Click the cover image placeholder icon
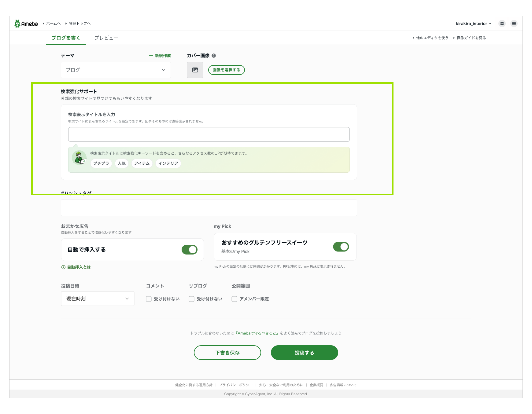 (x=195, y=70)
